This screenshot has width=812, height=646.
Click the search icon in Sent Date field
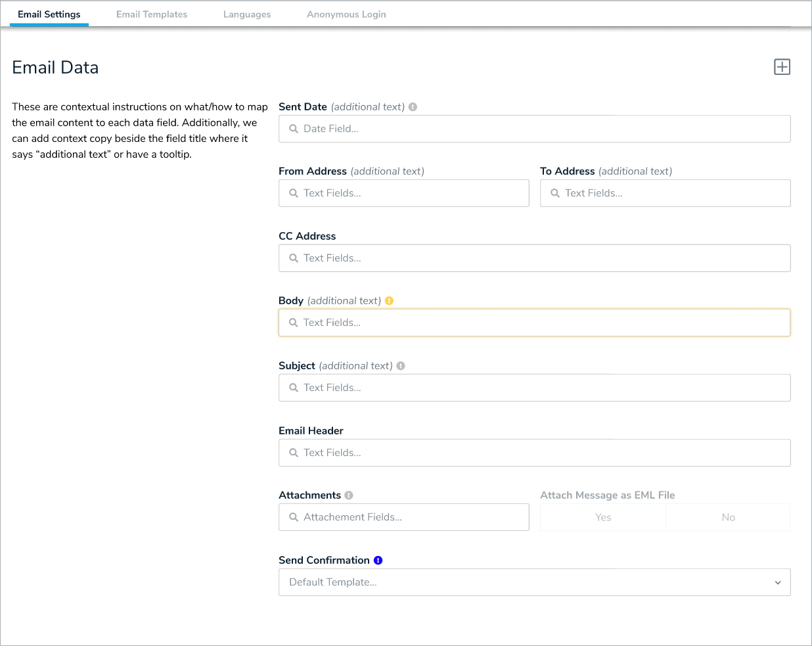294,129
